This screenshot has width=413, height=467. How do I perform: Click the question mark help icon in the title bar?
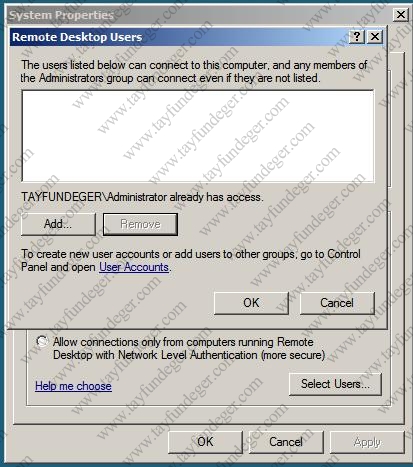[357, 36]
